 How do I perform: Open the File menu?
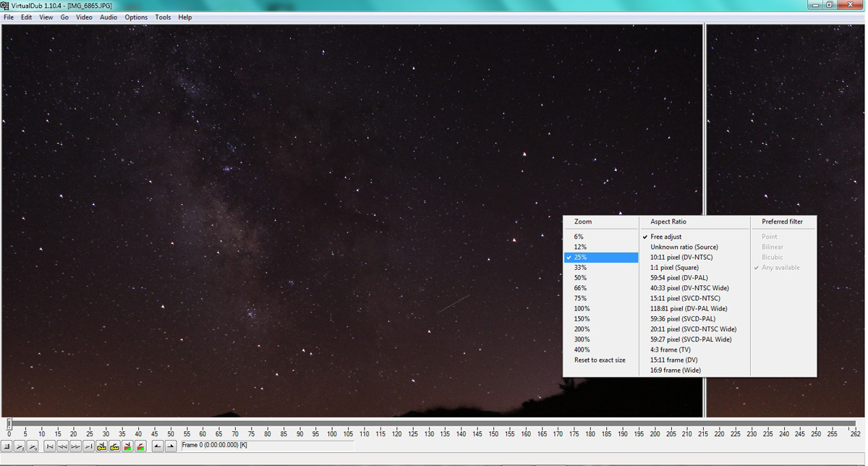pyautogui.click(x=9, y=17)
